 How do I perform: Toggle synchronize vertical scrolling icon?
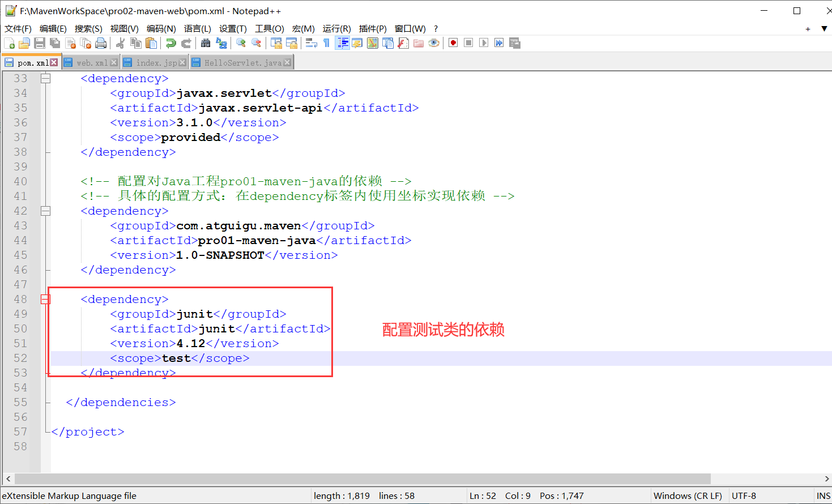(x=276, y=43)
